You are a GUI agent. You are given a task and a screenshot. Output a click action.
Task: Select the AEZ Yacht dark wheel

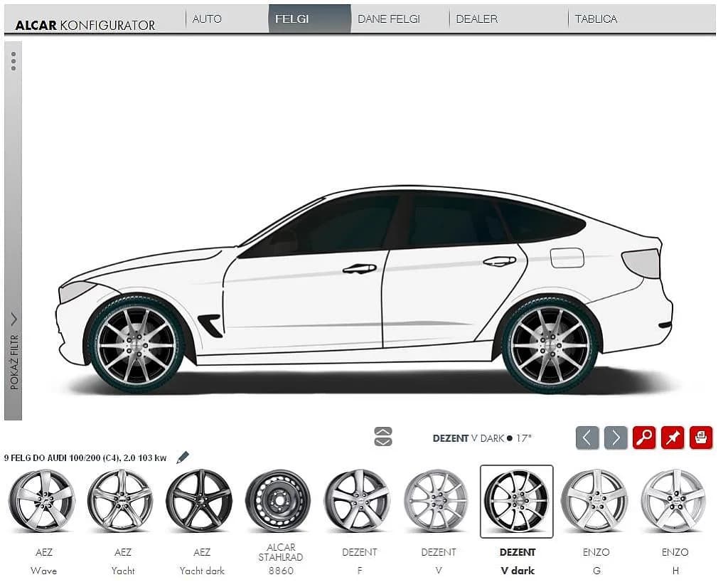point(200,501)
